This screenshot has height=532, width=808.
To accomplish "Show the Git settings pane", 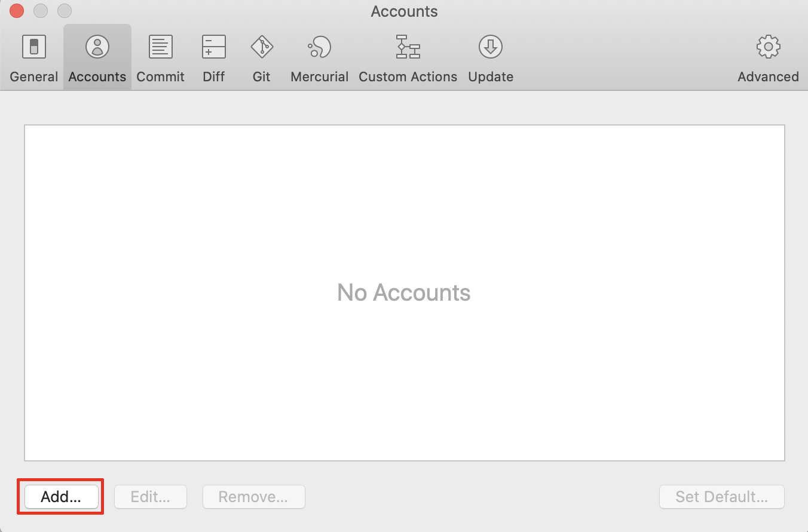I will 262,58.
